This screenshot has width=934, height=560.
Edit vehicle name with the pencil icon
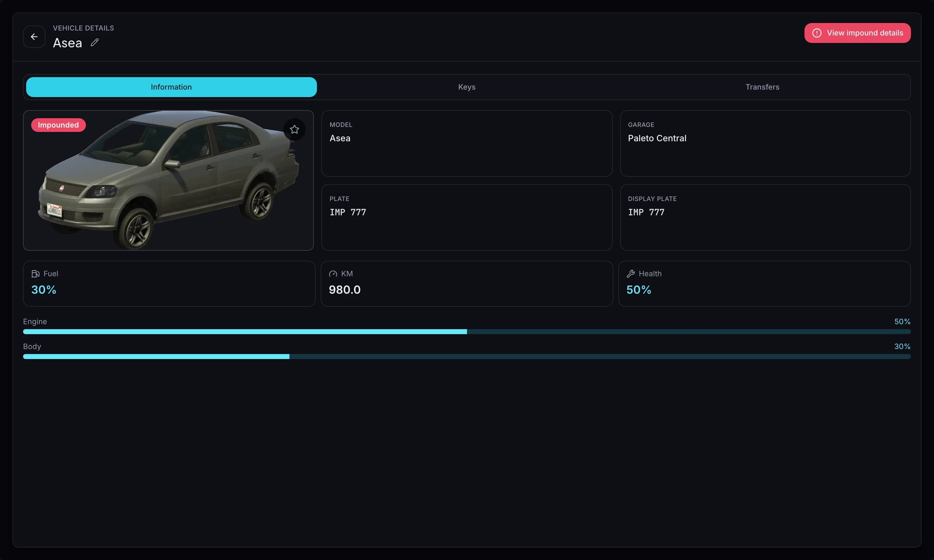94,43
